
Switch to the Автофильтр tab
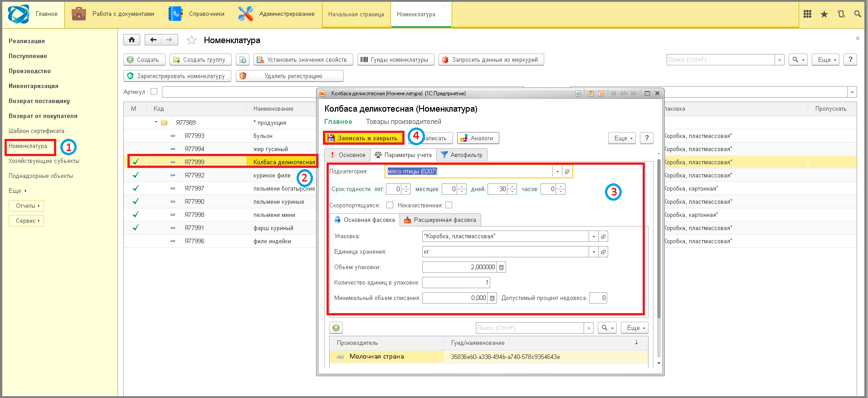pyautogui.click(x=462, y=155)
